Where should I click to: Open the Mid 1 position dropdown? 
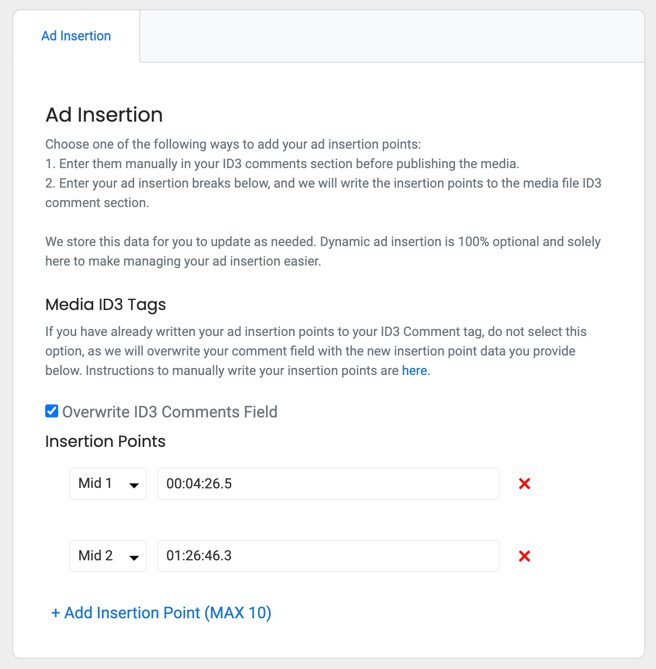[108, 483]
